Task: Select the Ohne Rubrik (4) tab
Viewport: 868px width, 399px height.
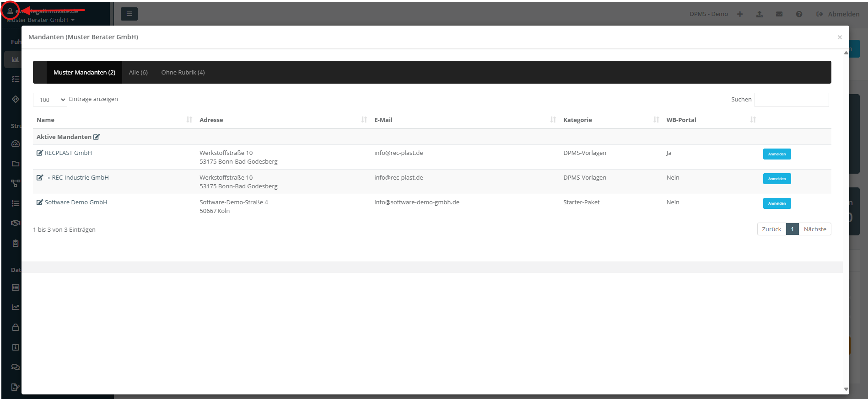Action: pyautogui.click(x=183, y=72)
